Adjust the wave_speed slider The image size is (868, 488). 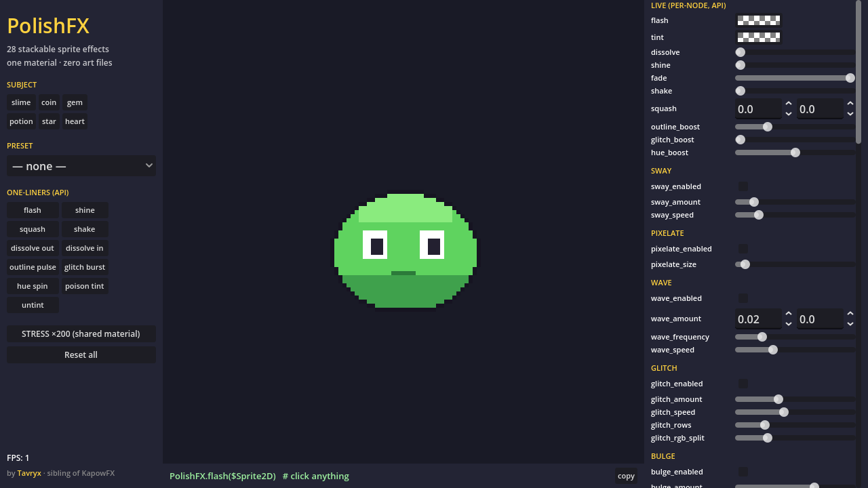(x=795, y=350)
